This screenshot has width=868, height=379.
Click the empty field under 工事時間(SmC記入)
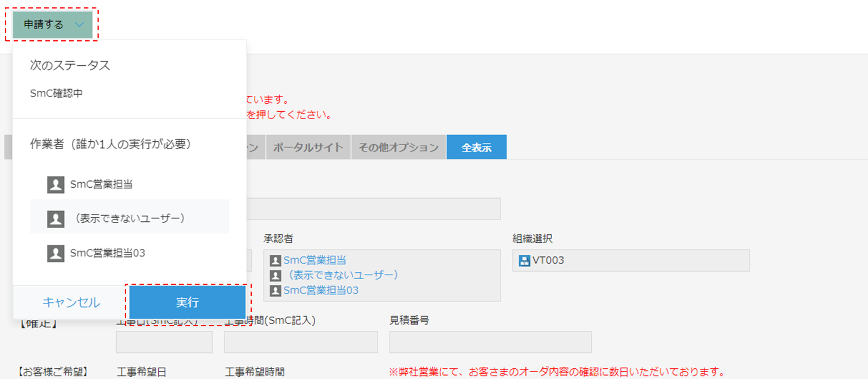coord(301,342)
